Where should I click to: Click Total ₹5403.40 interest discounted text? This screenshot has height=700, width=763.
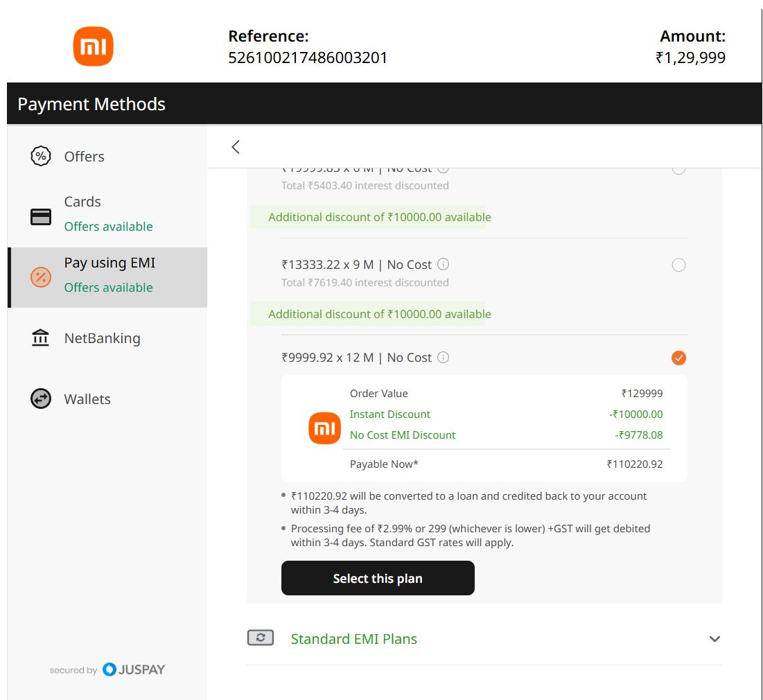pos(365,186)
